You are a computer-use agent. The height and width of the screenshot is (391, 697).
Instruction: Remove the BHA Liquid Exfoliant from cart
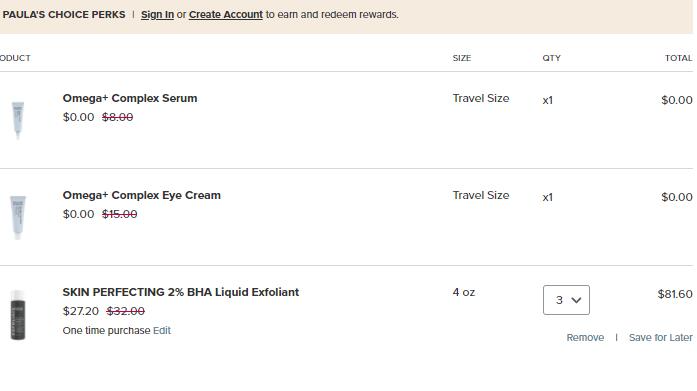pos(585,338)
